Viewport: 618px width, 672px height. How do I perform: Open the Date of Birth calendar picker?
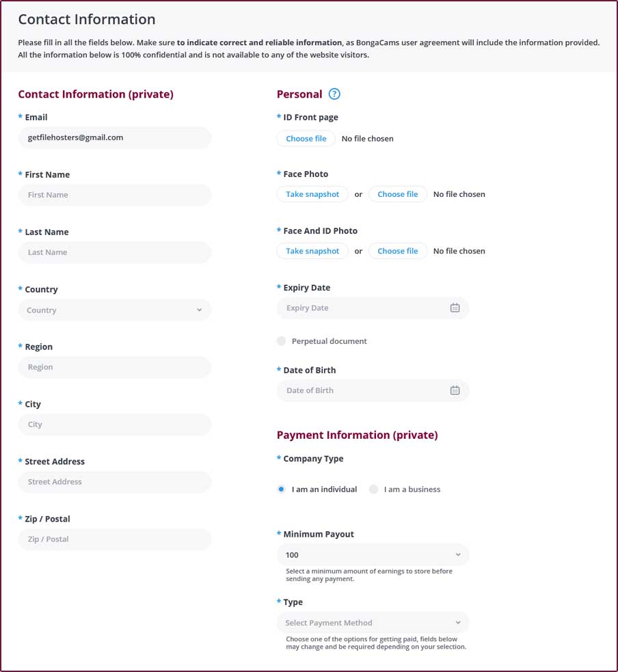(455, 390)
